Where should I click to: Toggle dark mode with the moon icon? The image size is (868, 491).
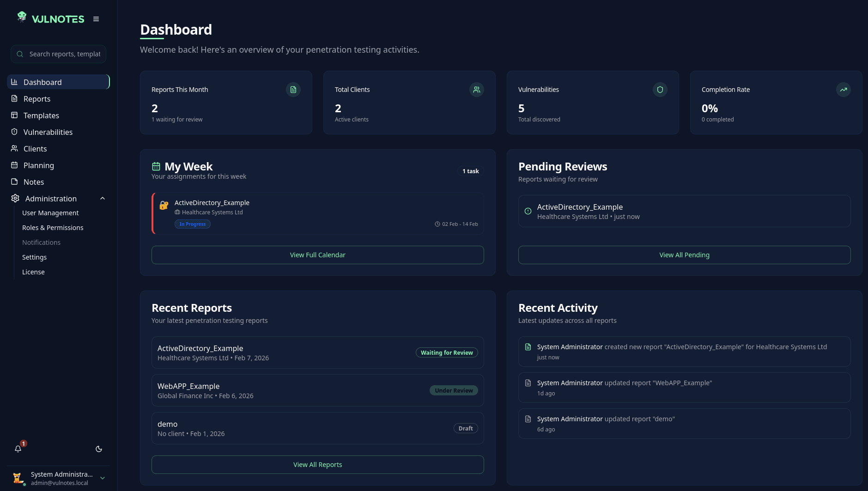[98, 449]
